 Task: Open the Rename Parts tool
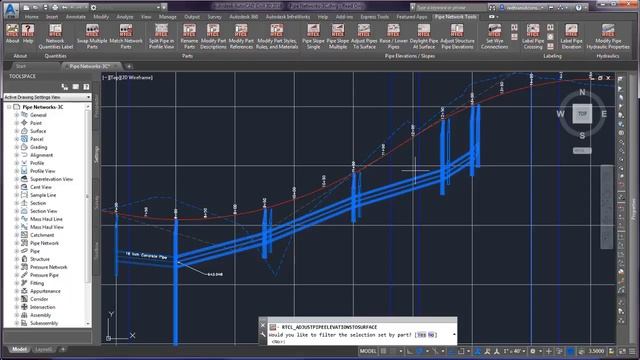[189, 36]
